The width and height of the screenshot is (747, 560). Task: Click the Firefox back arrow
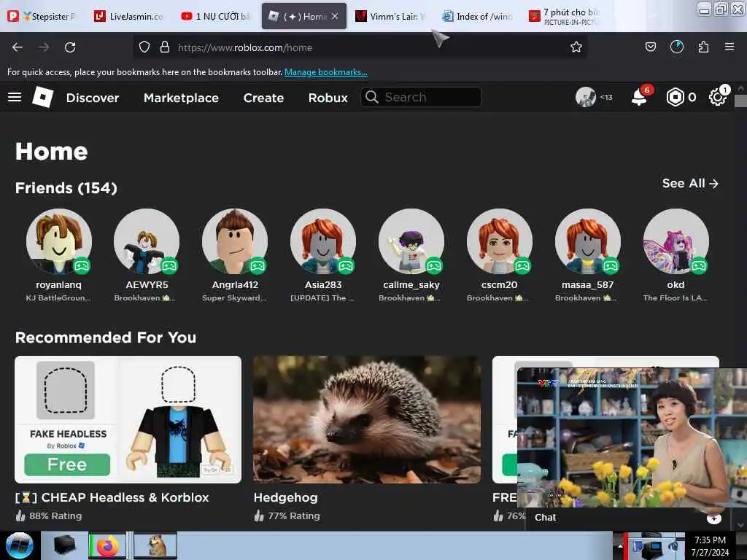[x=18, y=47]
